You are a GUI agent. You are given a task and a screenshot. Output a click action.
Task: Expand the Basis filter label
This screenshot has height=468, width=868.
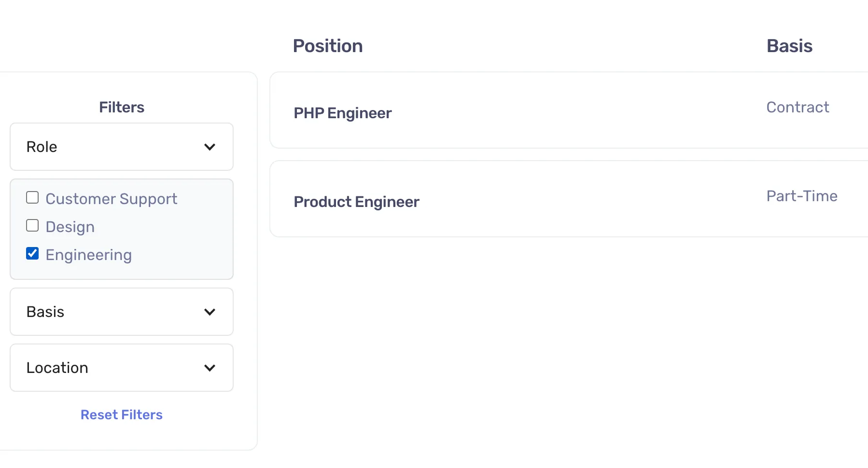point(45,312)
